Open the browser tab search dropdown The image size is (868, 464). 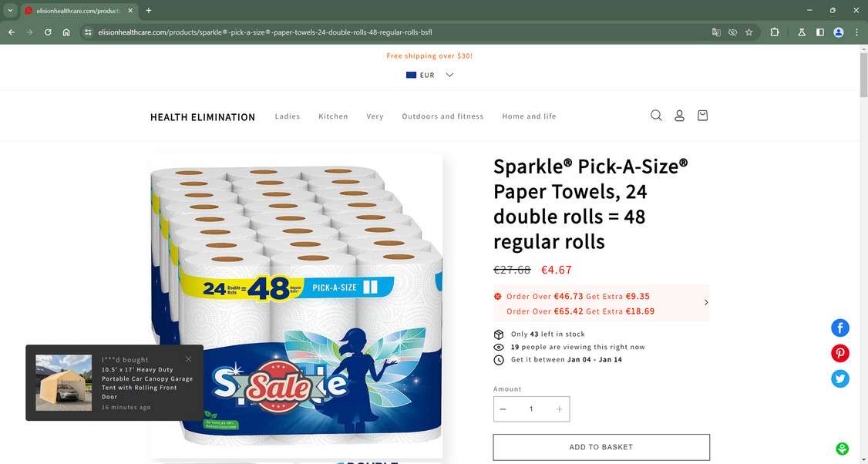coord(10,11)
